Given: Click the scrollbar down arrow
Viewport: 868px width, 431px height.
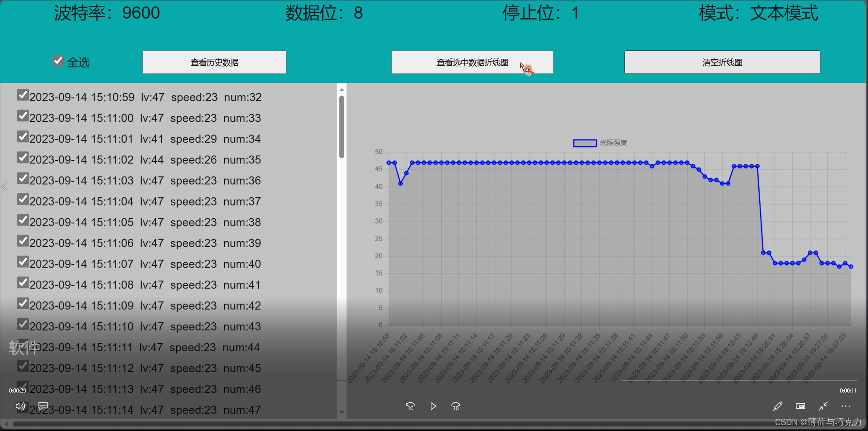Looking at the screenshot, I should 342,412.
